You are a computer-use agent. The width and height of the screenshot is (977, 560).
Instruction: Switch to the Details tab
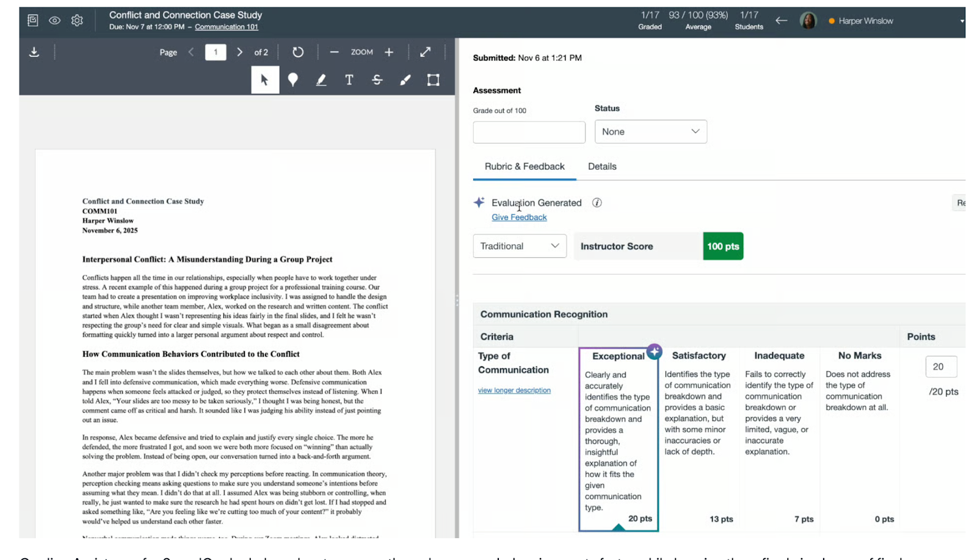(602, 167)
